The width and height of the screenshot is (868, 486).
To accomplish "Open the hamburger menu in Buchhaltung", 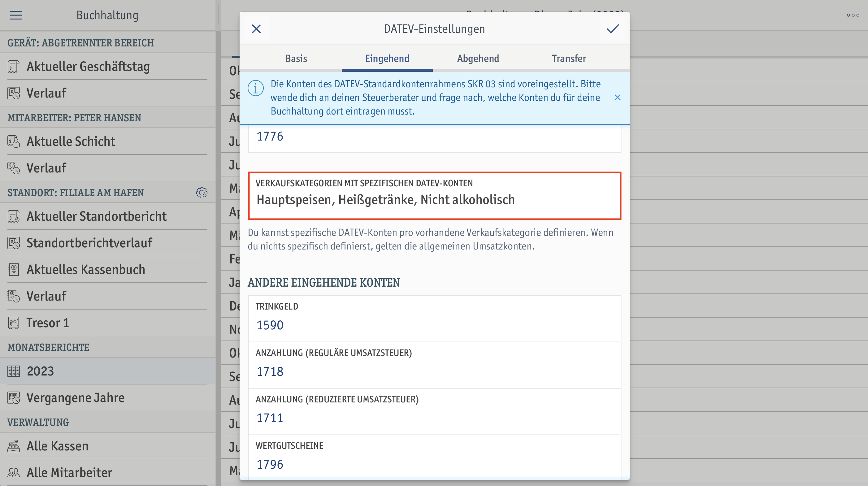I will [x=16, y=15].
